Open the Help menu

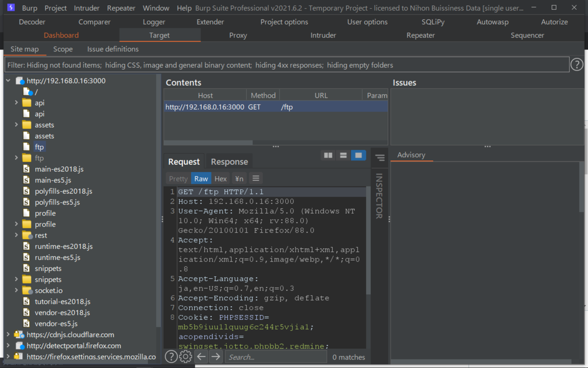point(184,8)
